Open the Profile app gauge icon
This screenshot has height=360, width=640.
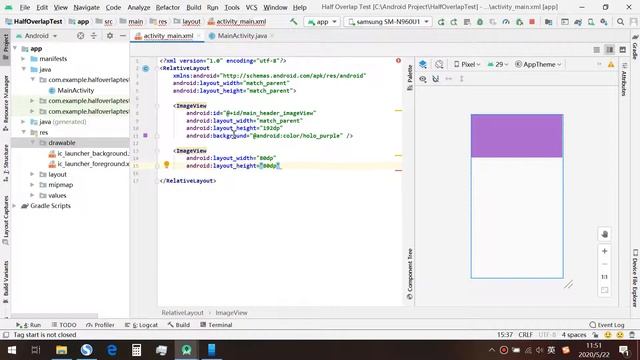point(506,22)
